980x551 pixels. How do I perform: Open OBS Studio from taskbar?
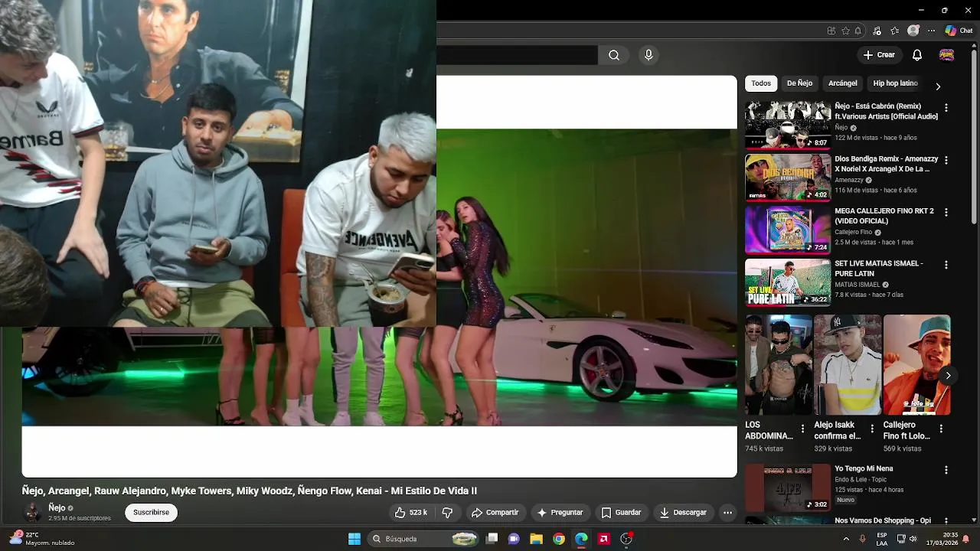[626, 539]
